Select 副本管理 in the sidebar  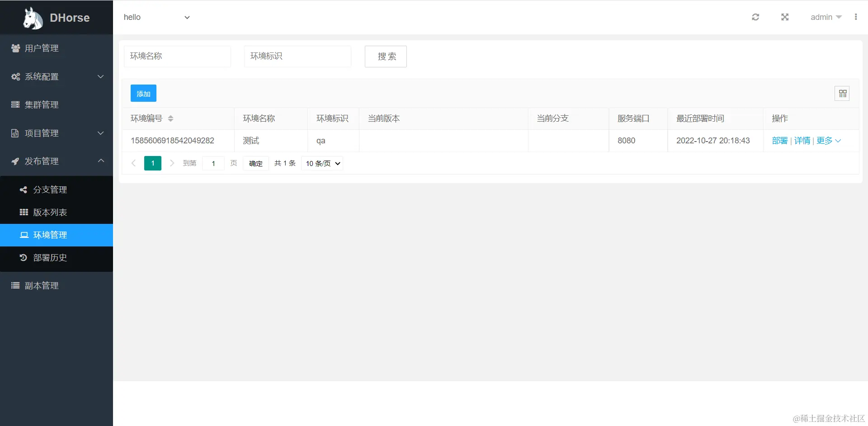tap(42, 285)
